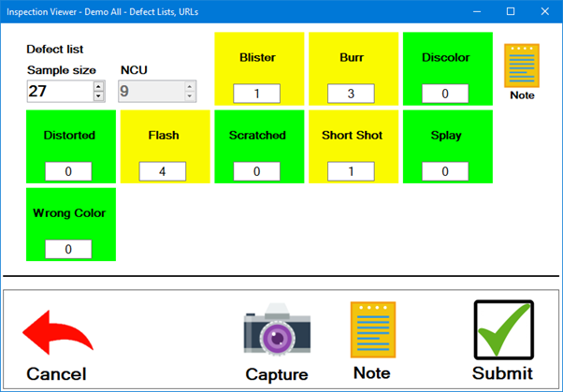Select the yellow Blister defect tile
Image resolution: width=563 pixels, height=392 pixels.
[259, 58]
